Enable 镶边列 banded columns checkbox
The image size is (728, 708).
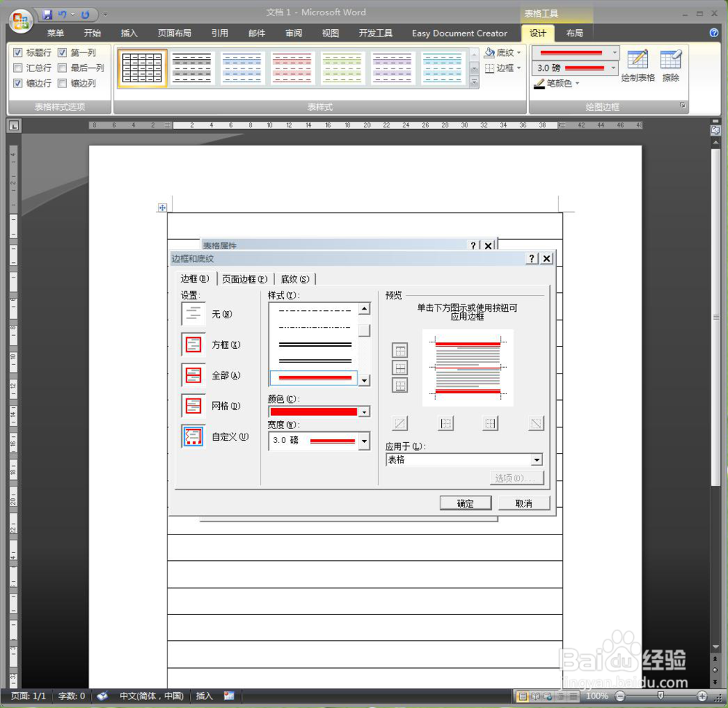(x=62, y=83)
